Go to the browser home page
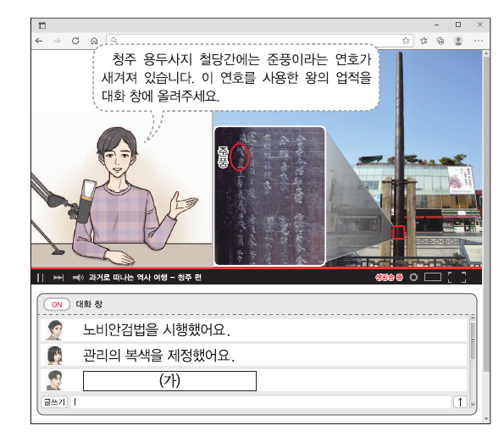This screenshot has width=504, height=442. [94, 41]
